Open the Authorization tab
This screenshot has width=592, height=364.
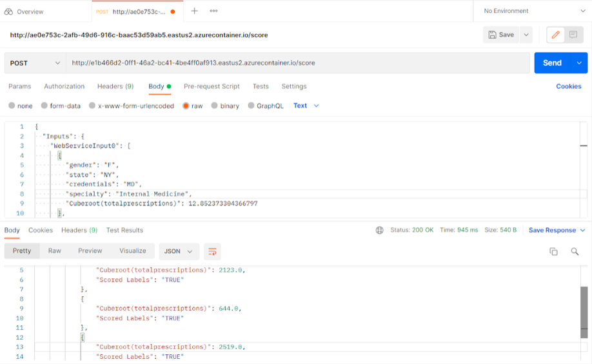(x=64, y=86)
